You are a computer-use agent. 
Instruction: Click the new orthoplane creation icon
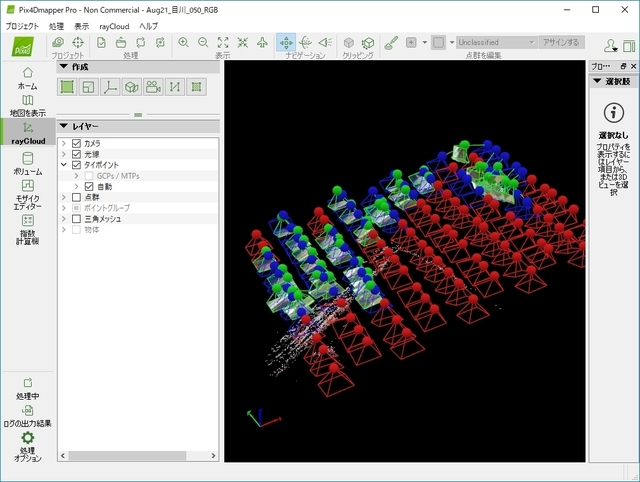click(x=89, y=87)
